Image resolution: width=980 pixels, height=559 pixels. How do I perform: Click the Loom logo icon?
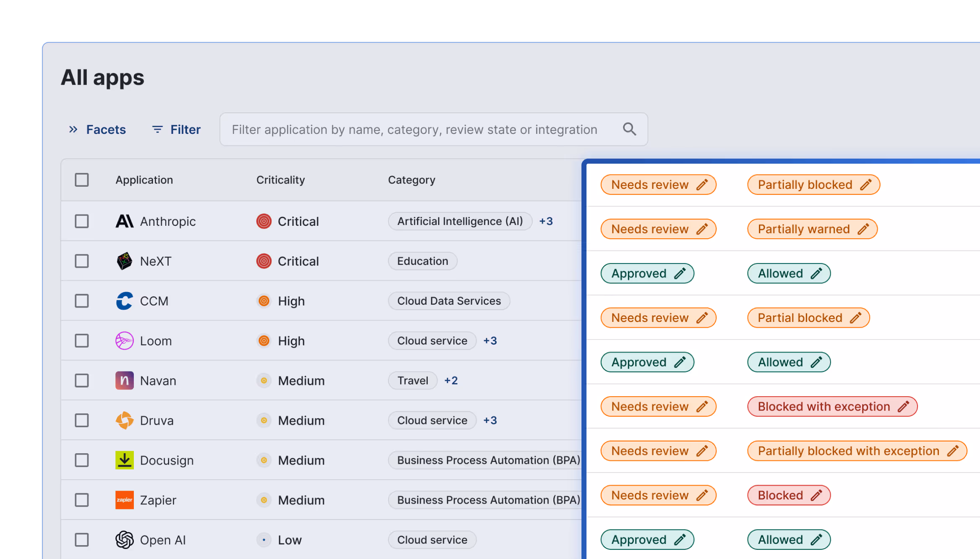point(125,341)
